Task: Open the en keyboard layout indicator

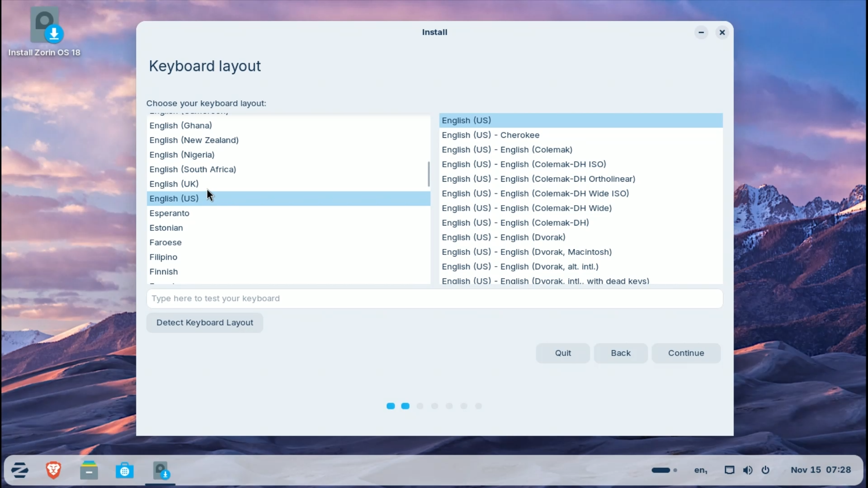Action: click(700, 470)
